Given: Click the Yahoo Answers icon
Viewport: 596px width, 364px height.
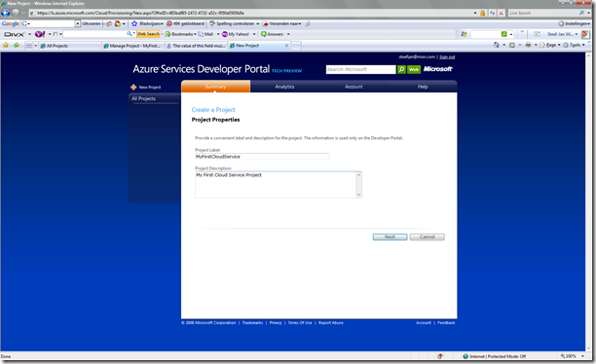Looking at the screenshot, I should point(263,34).
